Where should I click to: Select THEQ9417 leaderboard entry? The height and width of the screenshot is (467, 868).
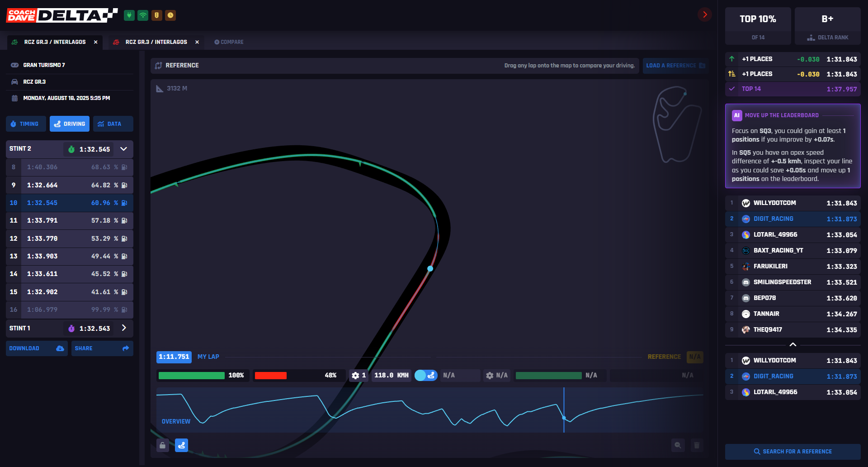(x=793, y=330)
